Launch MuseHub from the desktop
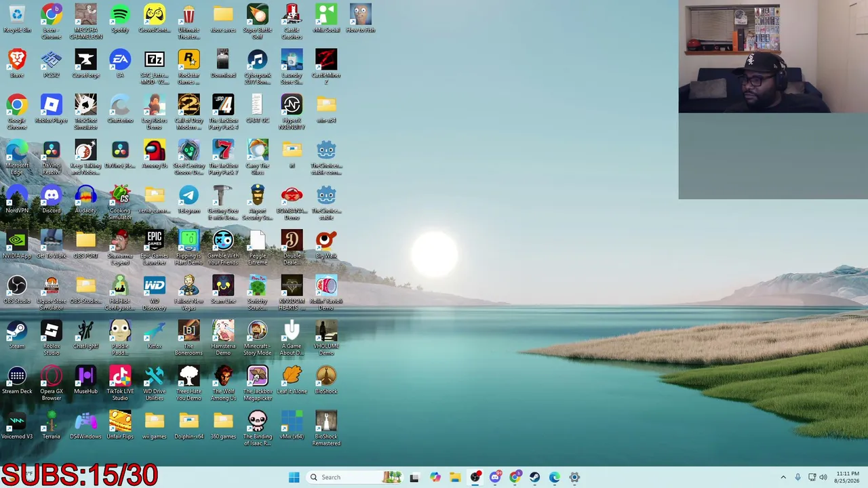Screen dimensions: 868x488 (x=85, y=380)
